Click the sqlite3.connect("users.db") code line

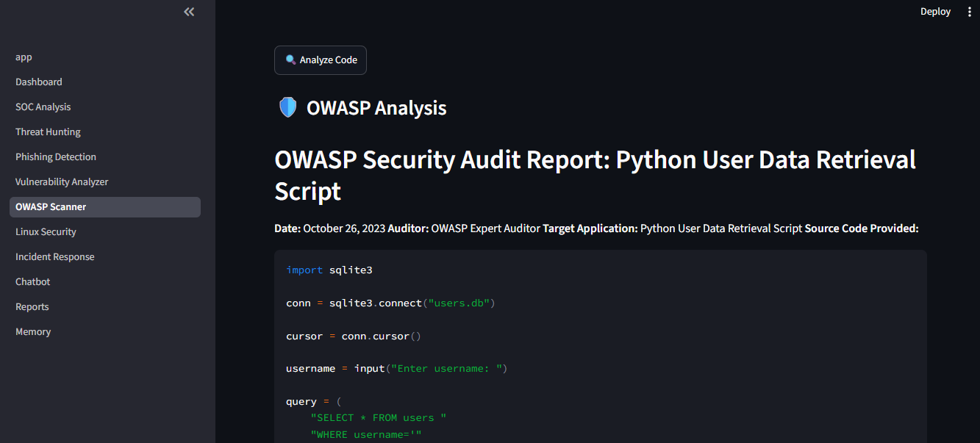(390, 303)
